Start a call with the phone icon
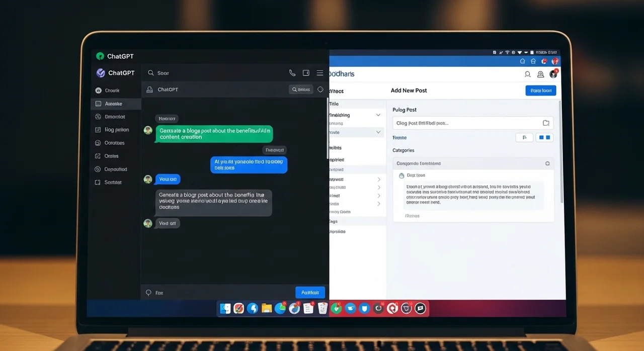This screenshot has width=644, height=351. pos(292,73)
